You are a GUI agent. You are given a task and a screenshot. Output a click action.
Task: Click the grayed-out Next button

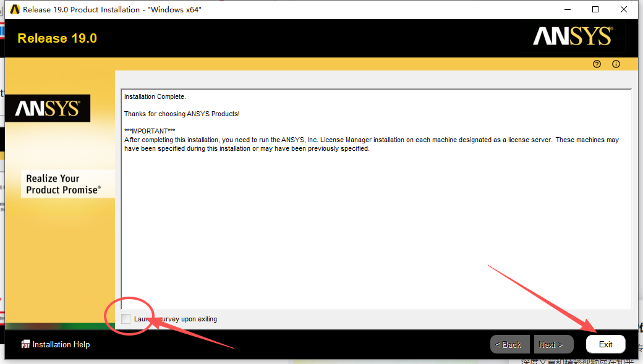pos(550,344)
